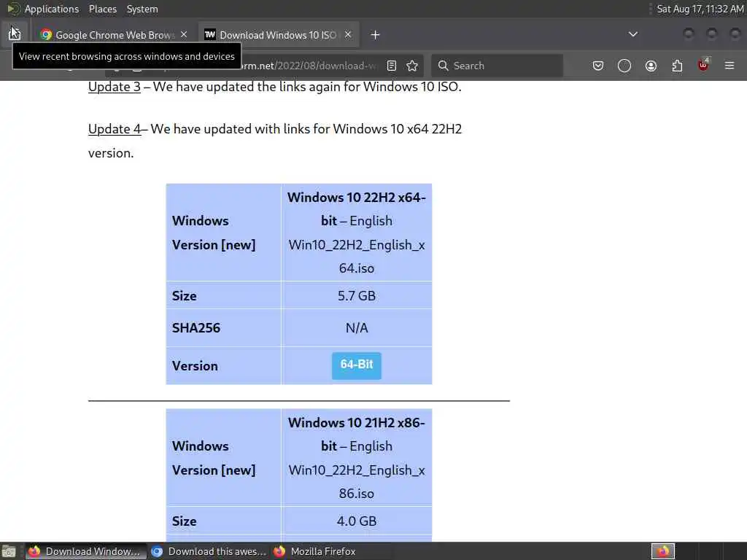This screenshot has height=560, width=747.
Task: Expand the list all tabs chevron
Action: tap(633, 34)
